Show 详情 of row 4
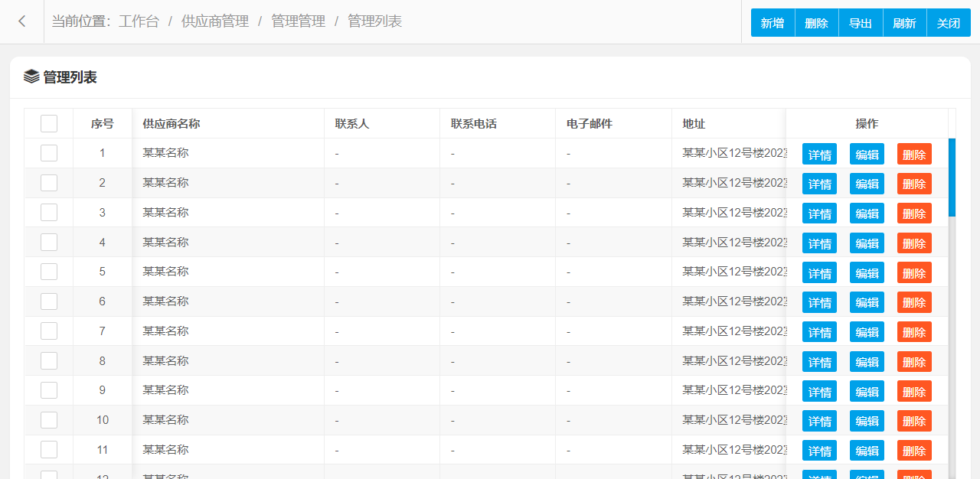Screen dimensions: 980x479 pyautogui.click(x=819, y=243)
